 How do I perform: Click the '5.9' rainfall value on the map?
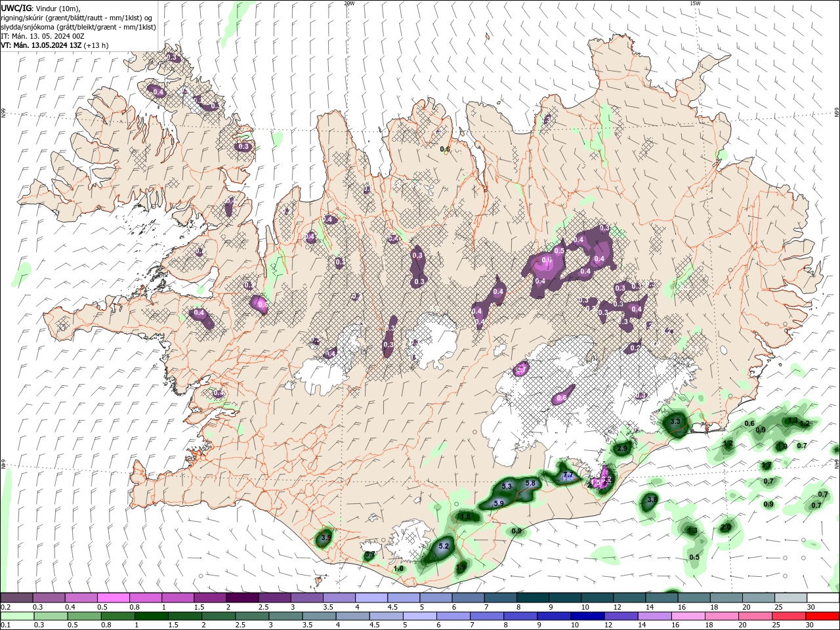(x=498, y=504)
